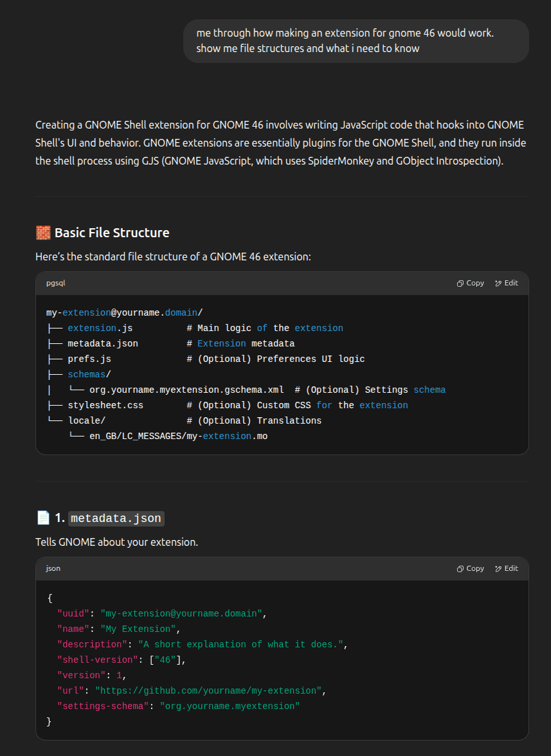Click the metadata.json inline code heading
Image resolution: width=551 pixels, height=756 pixels.
[116, 518]
